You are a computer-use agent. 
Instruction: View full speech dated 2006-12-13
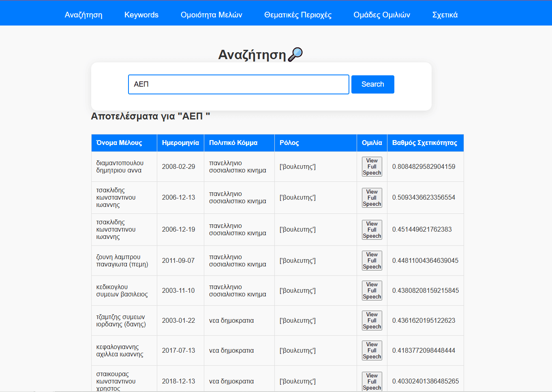pyautogui.click(x=372, y=198)
